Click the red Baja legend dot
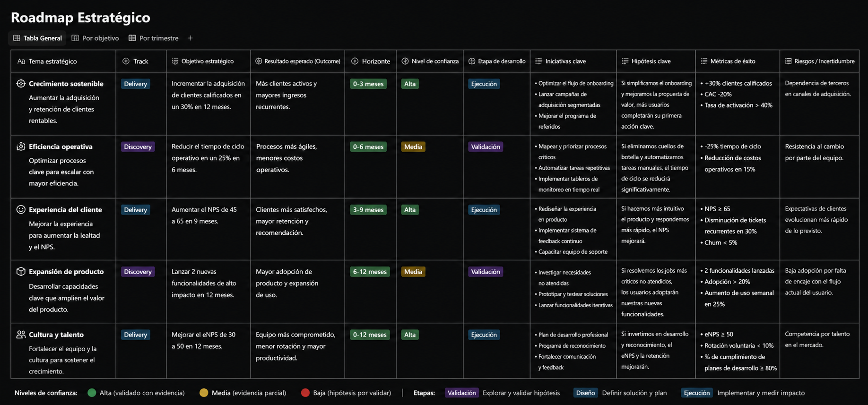868x405 pixels. (305, 393)
